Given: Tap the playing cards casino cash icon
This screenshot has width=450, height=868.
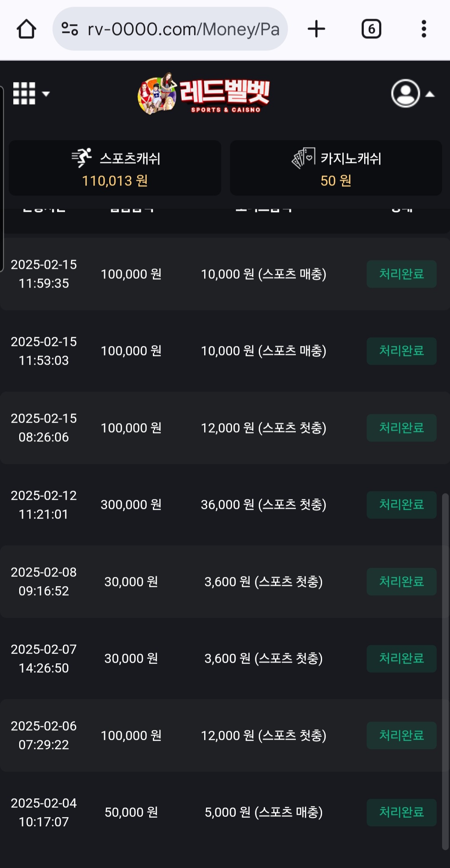Looking at the screenshot, I should click(x=303, y=158).
